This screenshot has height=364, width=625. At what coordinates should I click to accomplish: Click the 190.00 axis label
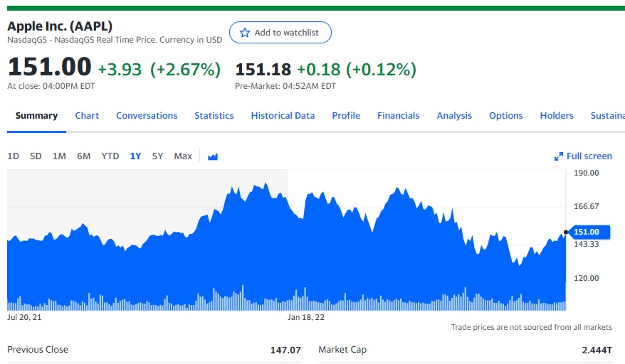point(586,173)
